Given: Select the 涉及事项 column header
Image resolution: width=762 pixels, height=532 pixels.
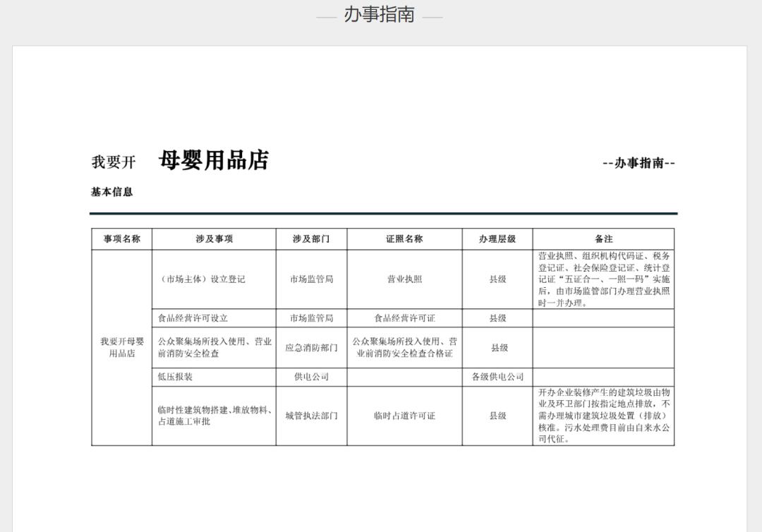Looking at the screenshot, I should pos(212,238).
